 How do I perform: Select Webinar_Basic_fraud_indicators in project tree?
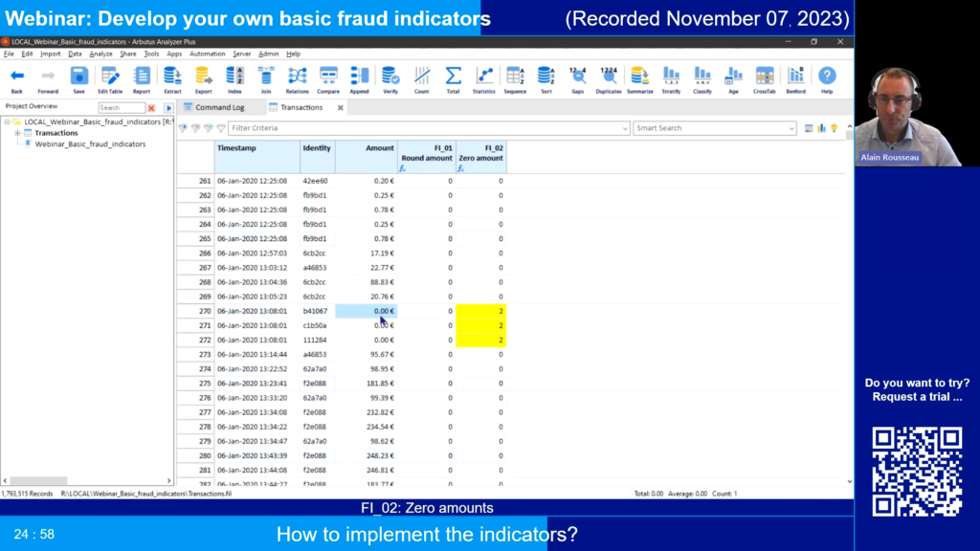click(90, 144)
